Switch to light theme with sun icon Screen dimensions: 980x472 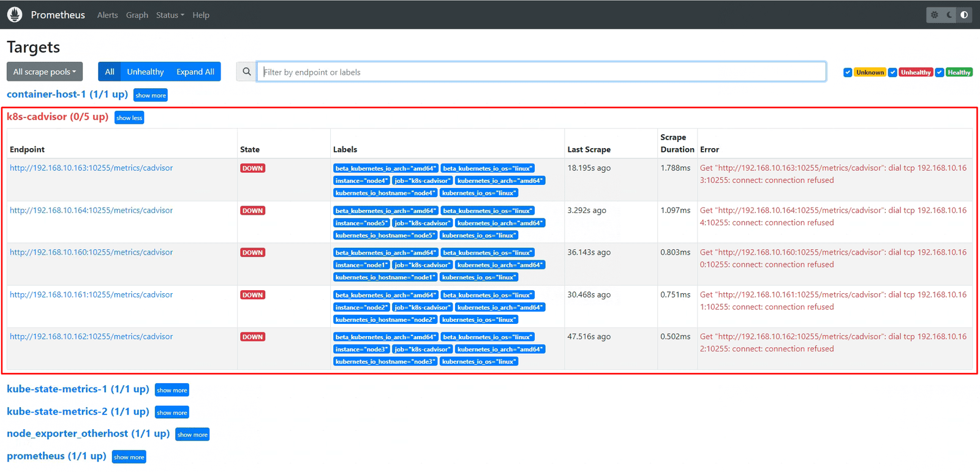(935, 15)
